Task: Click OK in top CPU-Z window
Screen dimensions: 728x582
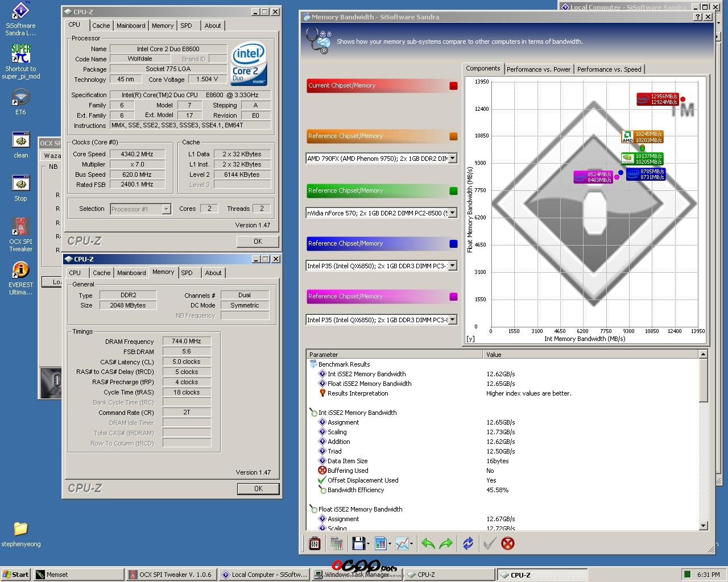Action: coord(258,242)
